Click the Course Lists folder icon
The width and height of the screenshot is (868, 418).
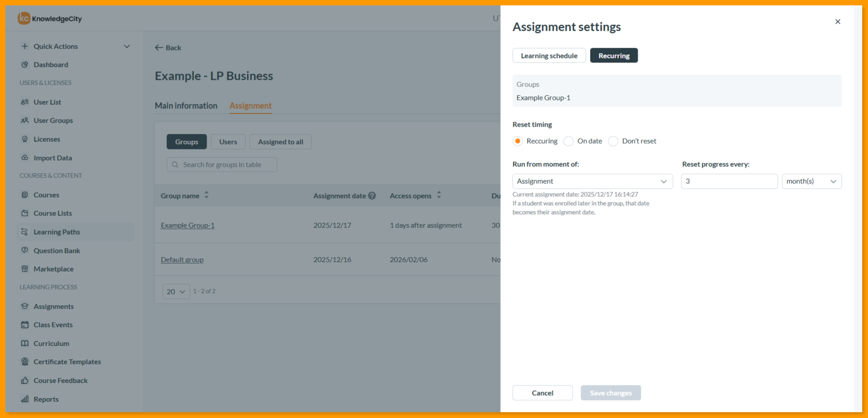25,213
